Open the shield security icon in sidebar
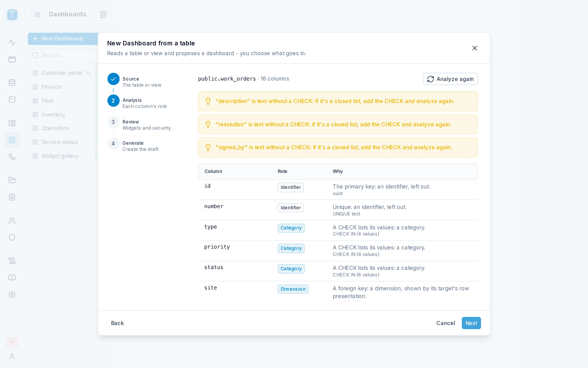 point(12,237)
